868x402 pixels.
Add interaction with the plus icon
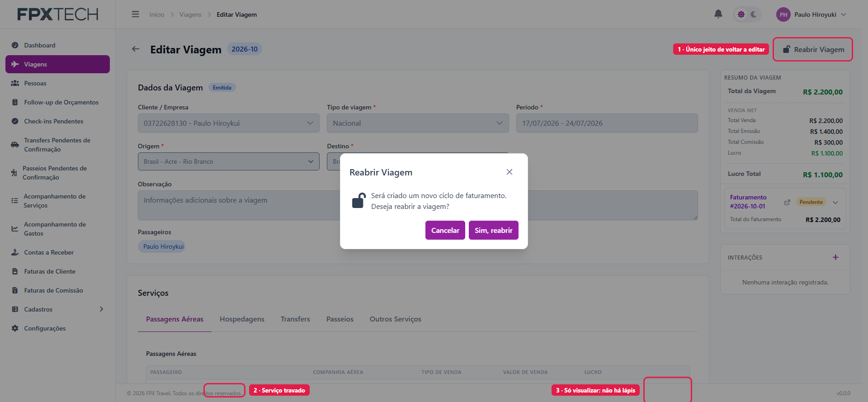point(835,257)
